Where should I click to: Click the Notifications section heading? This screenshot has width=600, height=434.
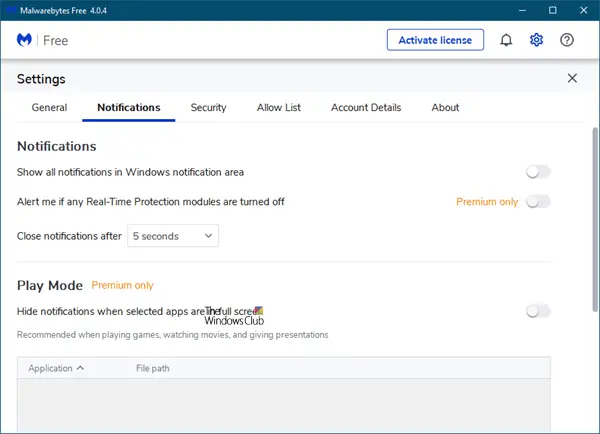click(57, 146)
